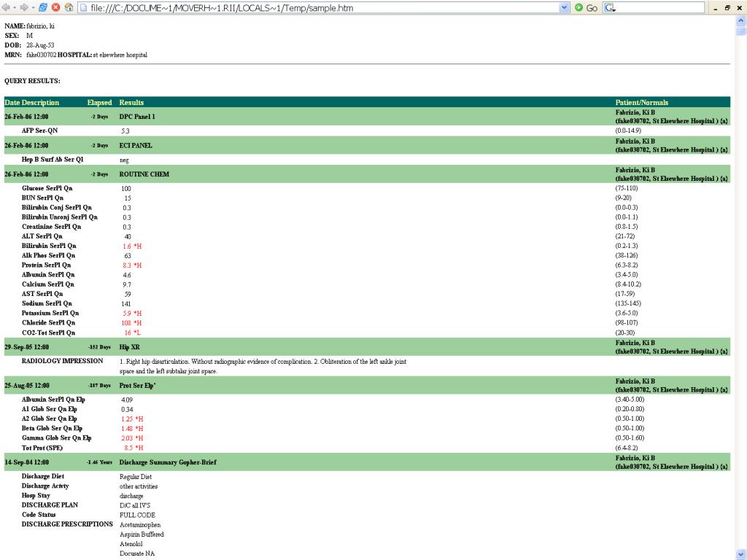Image resolution: width=747 pixels, height=560 pixels.
Task: Click the Sodium result value '141'
Action: pos(126,304)
